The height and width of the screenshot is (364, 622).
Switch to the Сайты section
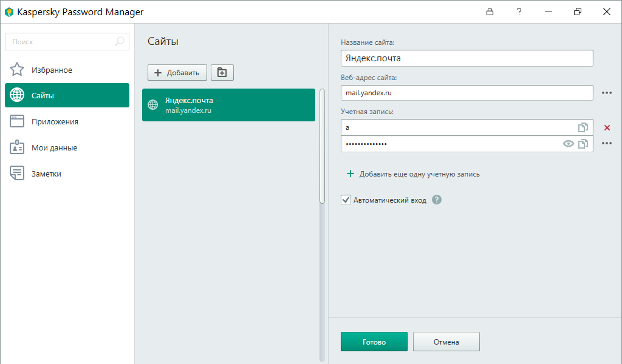coord(67,95)
